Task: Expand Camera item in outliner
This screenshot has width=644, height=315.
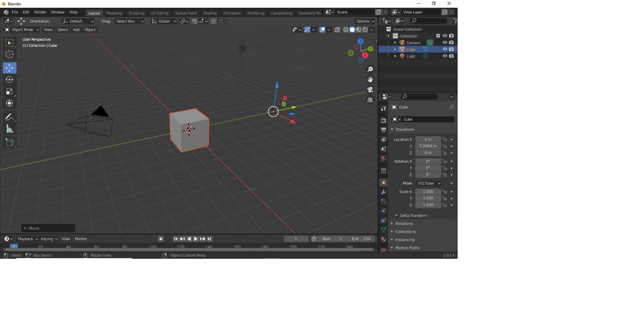Action: pyautogui.click(x=395, y=43)
